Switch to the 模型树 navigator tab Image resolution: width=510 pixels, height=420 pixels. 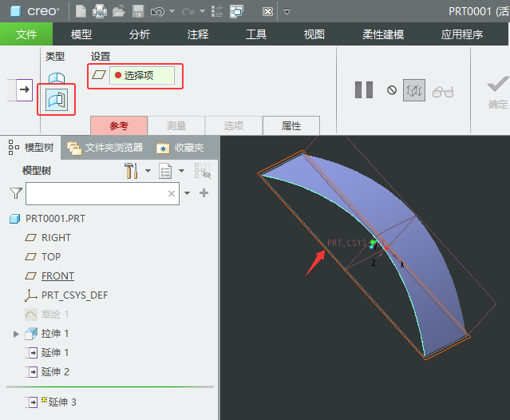coord(30,148)
